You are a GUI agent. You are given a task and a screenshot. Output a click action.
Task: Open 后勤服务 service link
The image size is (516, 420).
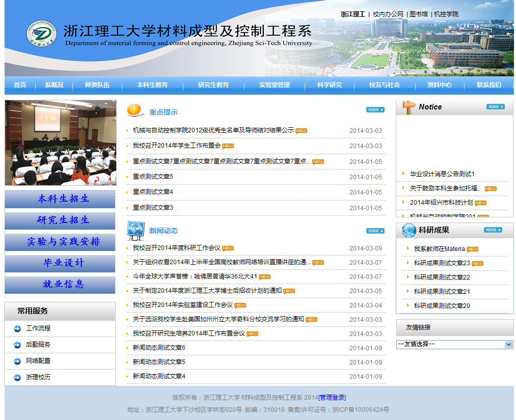tap(38, 344)
